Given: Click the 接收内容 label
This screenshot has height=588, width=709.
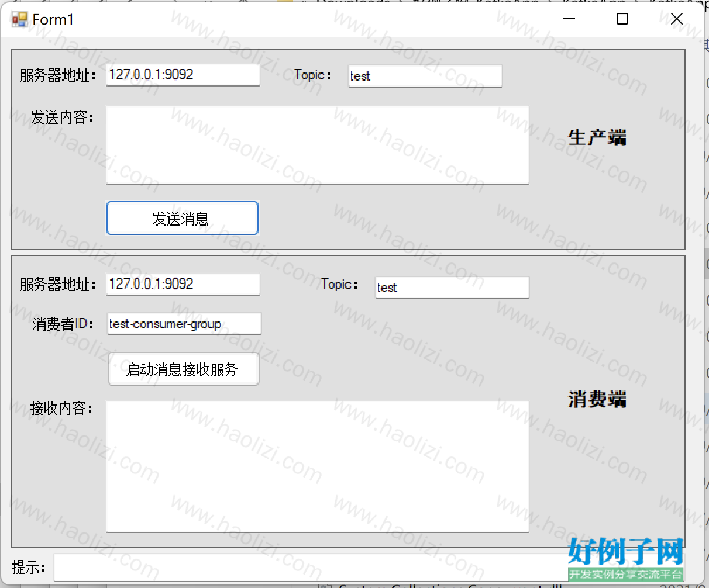Looking at the screenshot, I should (x=61, y=408).
